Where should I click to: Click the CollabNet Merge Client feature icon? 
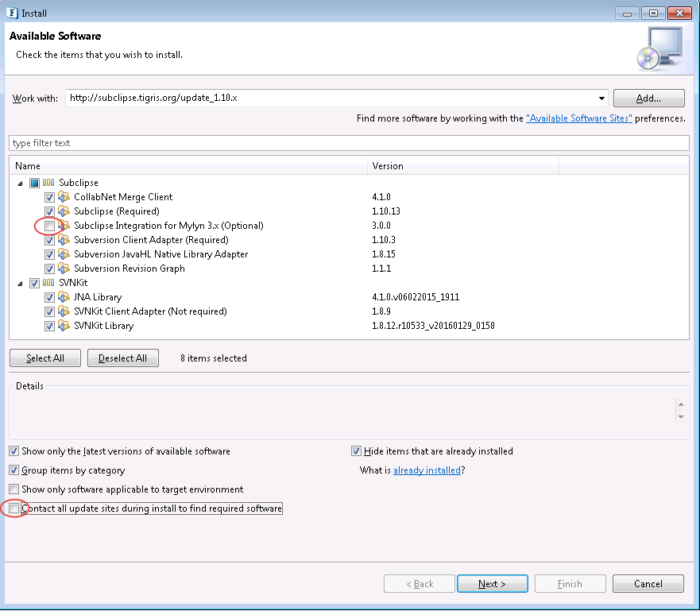(64, 197)
